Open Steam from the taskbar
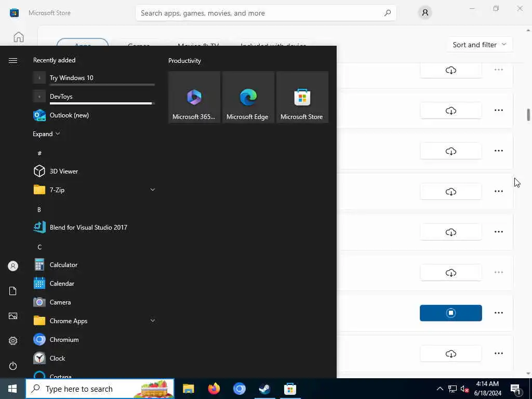This screenshot has width=532, height=399. pyautogui.click(x=264, y=389)
